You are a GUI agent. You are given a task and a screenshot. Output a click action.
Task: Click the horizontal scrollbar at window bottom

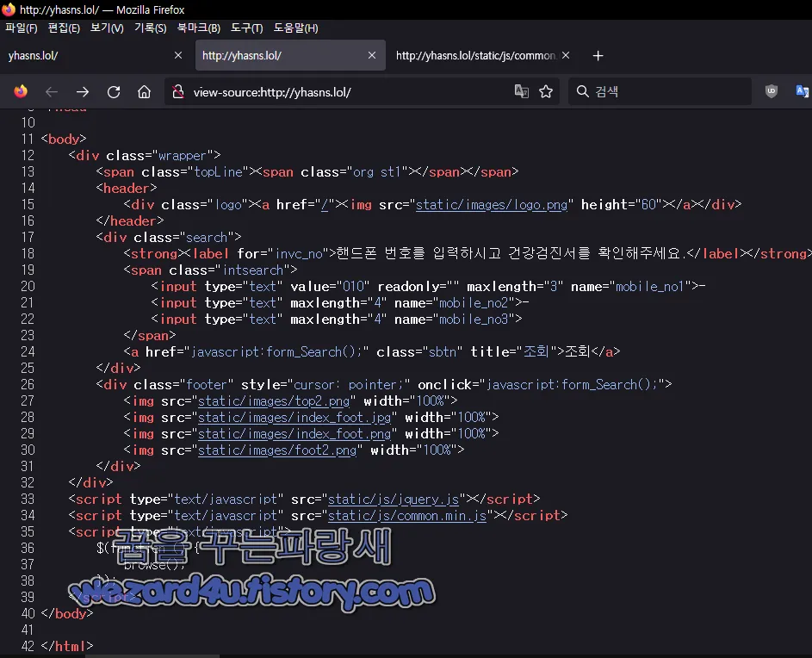click(x=152, y=656)
